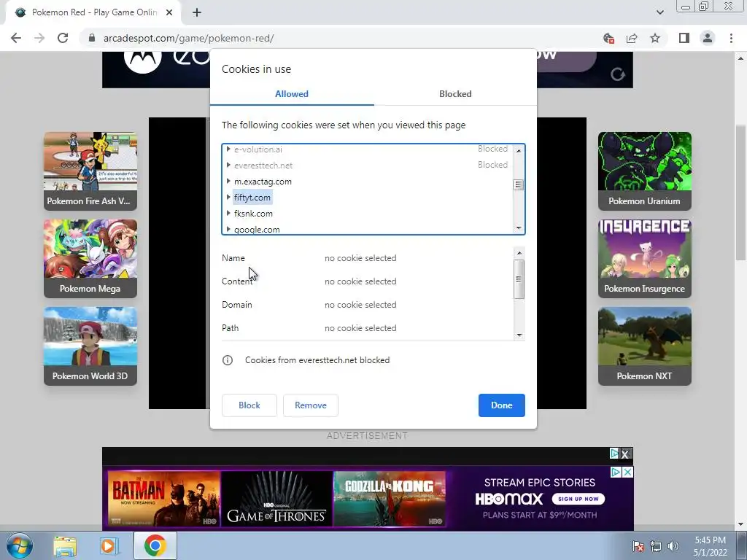Click the info icon beside cookies blocked message

pos(228,360)
